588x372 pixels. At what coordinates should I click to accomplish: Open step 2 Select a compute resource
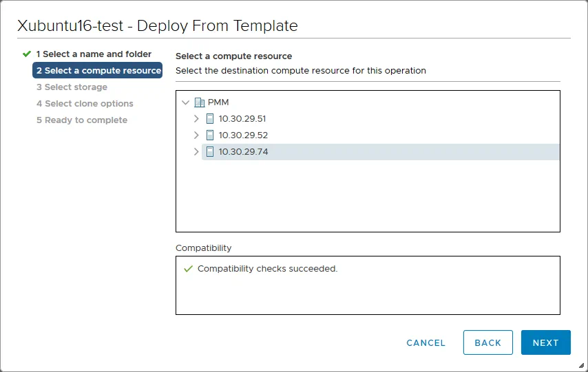(x=98, y=70)
